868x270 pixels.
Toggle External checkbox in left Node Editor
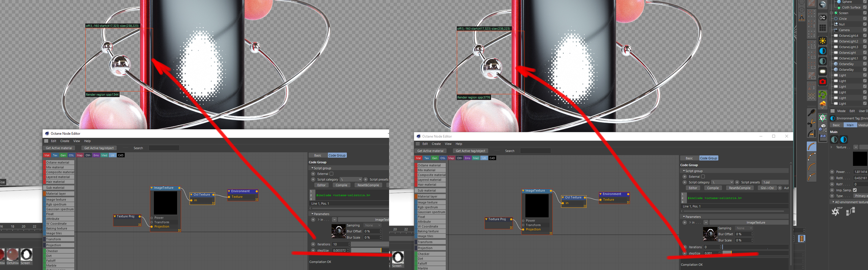click(331, 174)
